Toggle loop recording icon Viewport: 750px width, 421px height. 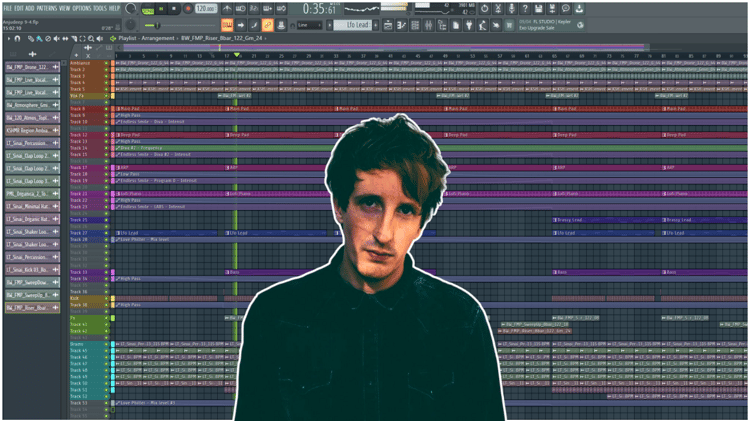pos(281,9)
